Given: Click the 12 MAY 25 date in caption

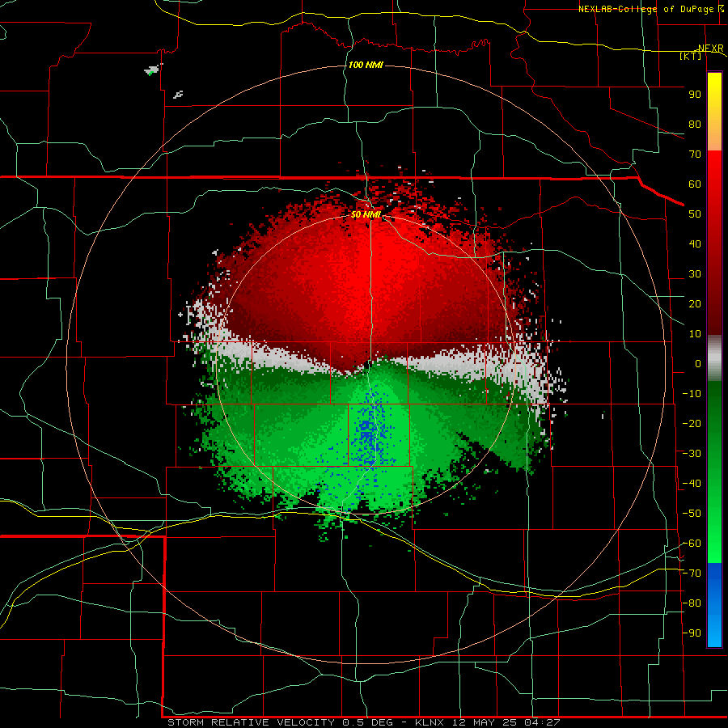Looking at the screenshot, I should pos(485,722).
